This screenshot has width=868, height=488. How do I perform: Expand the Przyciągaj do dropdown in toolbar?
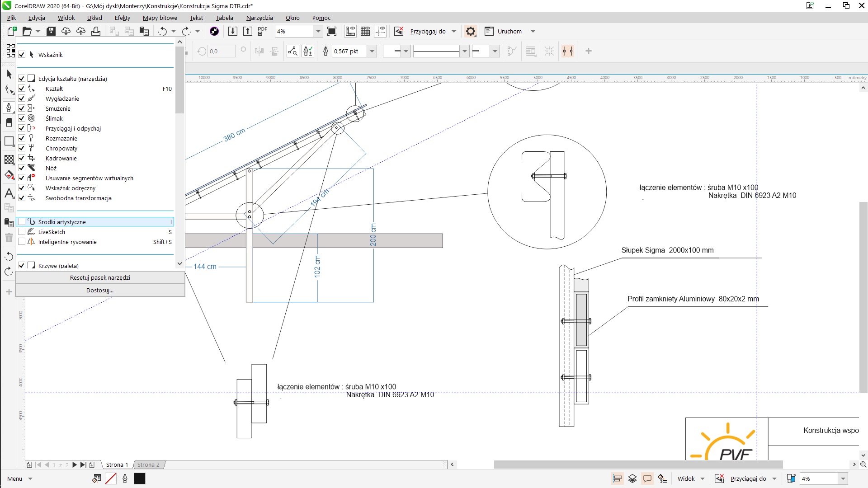tap(454, 31)
